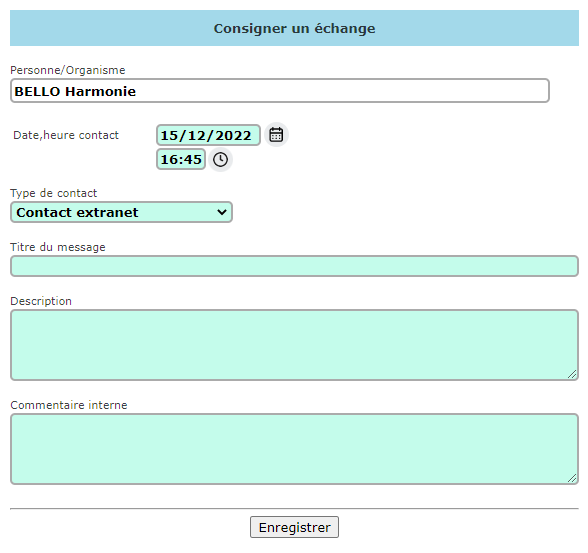The image size is (588, 553).
Task: Expand the Type de contact dropdown
Action: coord(122,212)
